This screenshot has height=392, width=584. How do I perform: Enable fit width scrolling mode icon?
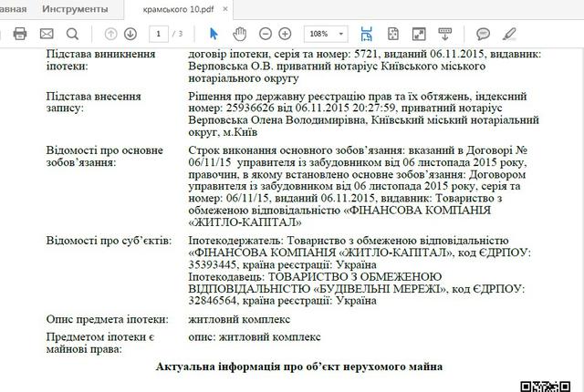coord(367,34)
